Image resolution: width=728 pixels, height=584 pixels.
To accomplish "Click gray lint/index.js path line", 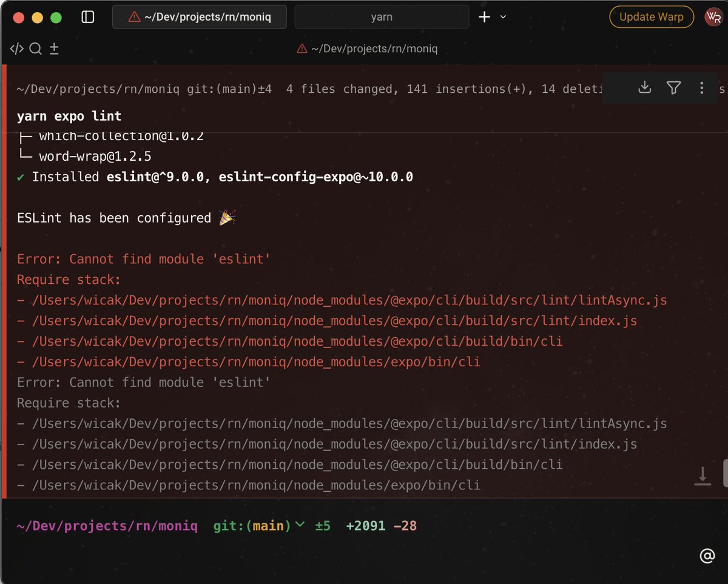I will [x=327, y=444].
